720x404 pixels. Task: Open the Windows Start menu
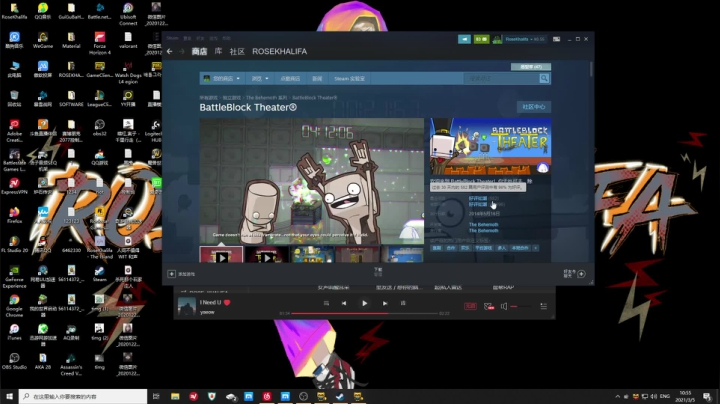click(x=9, y=396)
